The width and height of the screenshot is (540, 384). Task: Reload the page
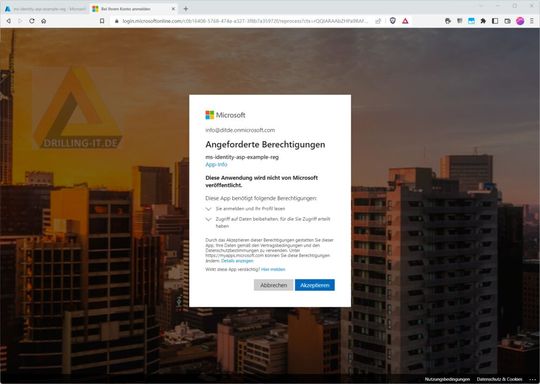click(x=32, y=21)
